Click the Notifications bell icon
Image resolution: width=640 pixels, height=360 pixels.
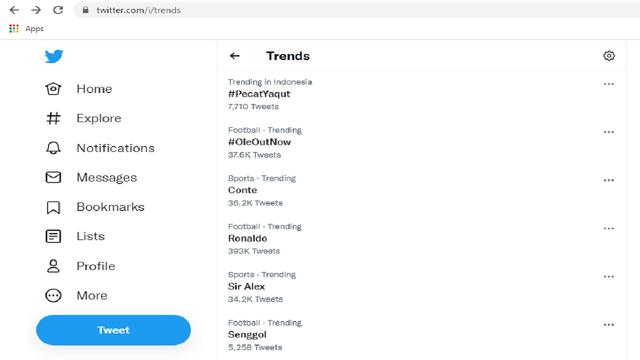[x=53, y=148]
